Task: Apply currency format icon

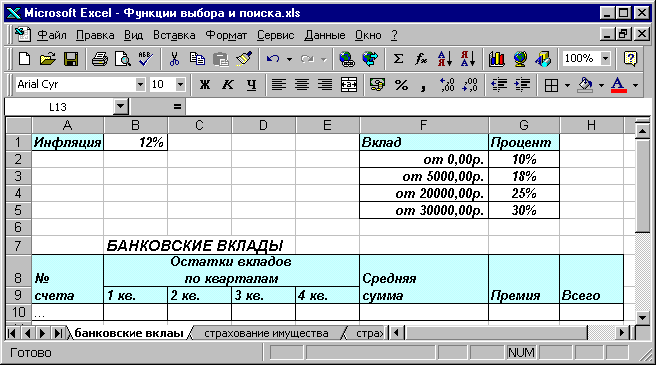Action: pos(377,85)
